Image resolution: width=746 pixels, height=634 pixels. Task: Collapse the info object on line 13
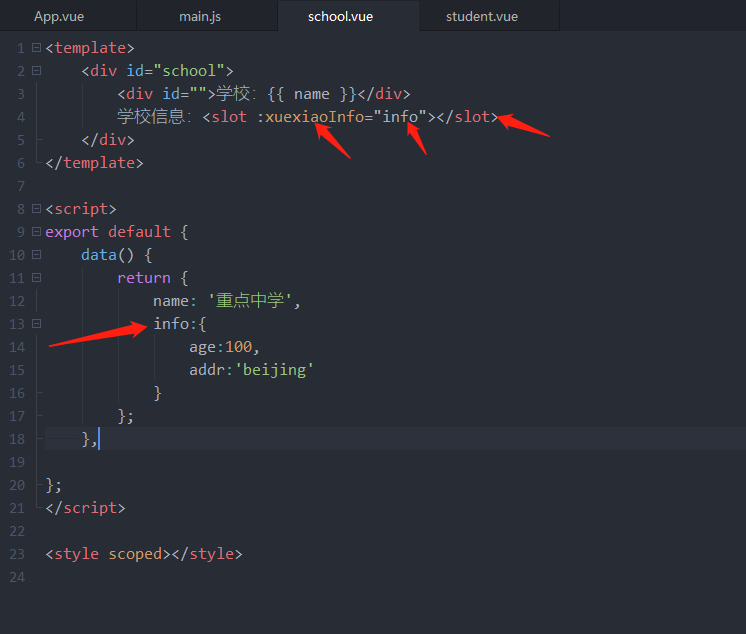point(36,324)
